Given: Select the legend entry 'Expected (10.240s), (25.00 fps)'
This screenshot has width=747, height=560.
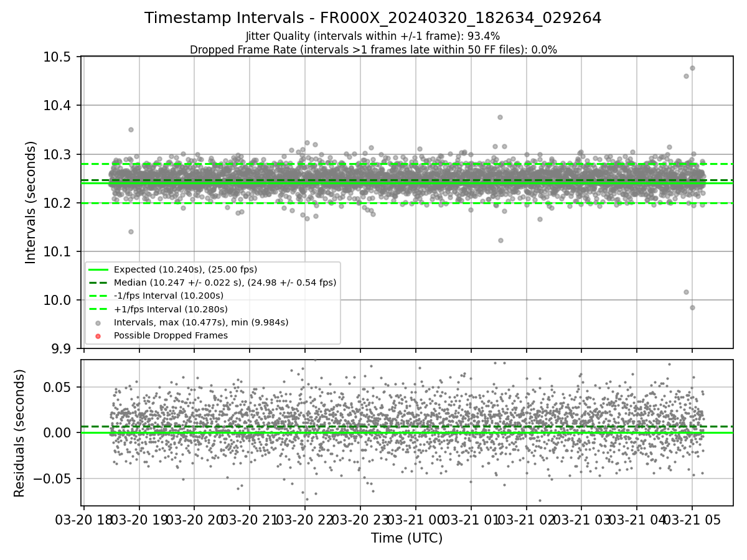Looking at the screenshot, I should [186, 269].
